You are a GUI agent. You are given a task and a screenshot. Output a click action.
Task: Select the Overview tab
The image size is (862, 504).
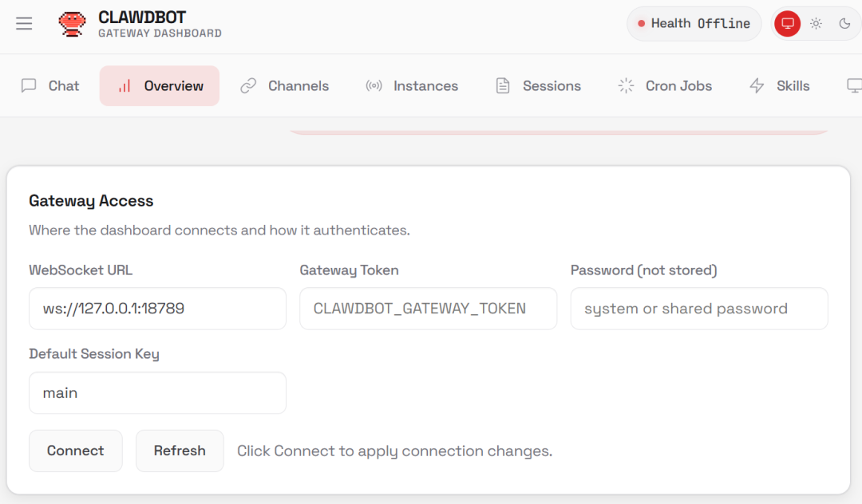[160, 86]
